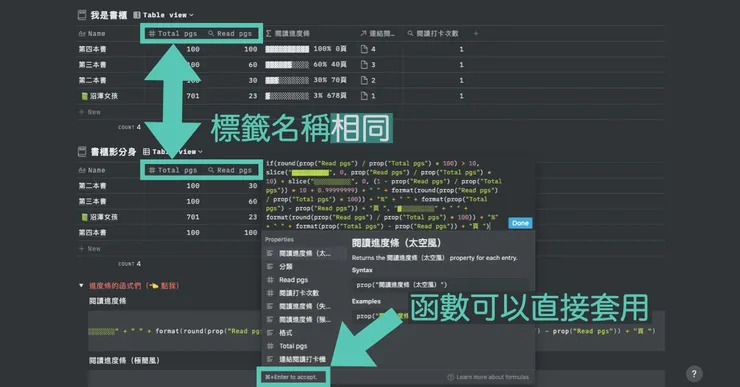The image size is (740, 387).
Task: Open the 連結閱… relation column header
Action: (x=377, y=34)
